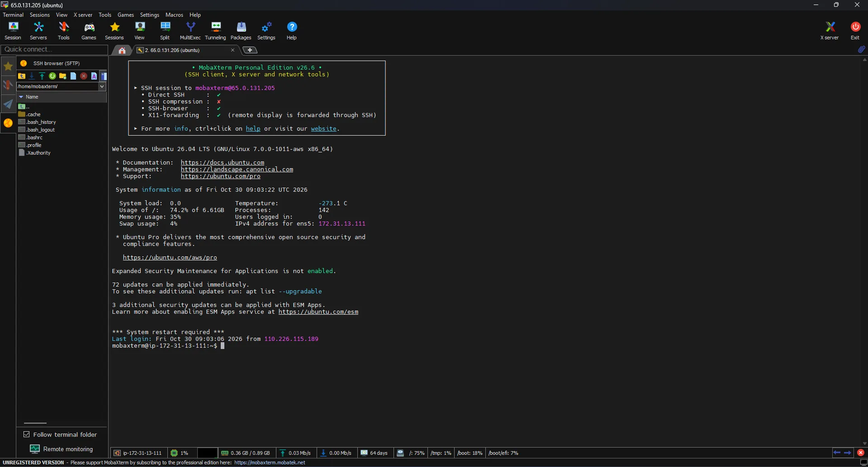Click Remote monitoring button
Image resolution: width=868 pixels, height=467 pixels.
coord(62,449)
